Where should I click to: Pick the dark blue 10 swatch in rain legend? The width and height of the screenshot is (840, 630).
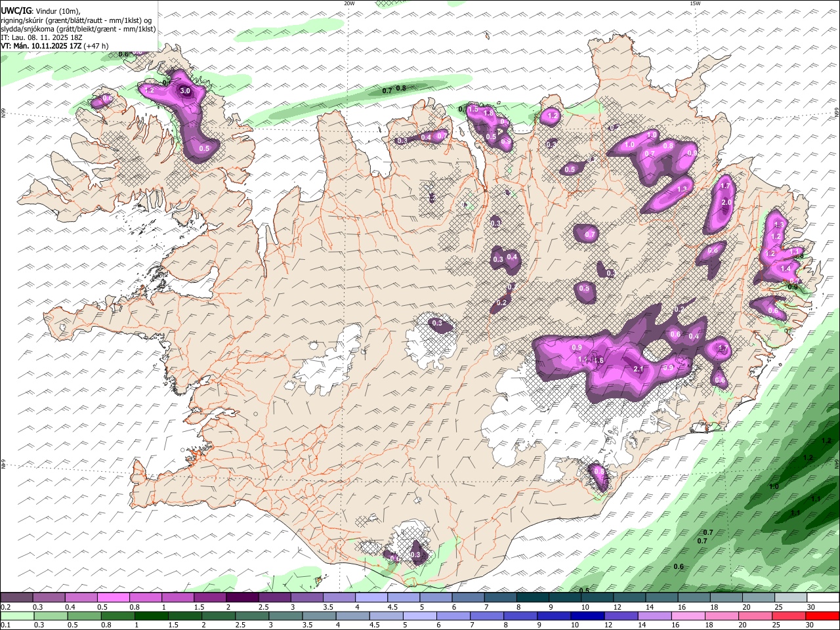tap(587, 616)
